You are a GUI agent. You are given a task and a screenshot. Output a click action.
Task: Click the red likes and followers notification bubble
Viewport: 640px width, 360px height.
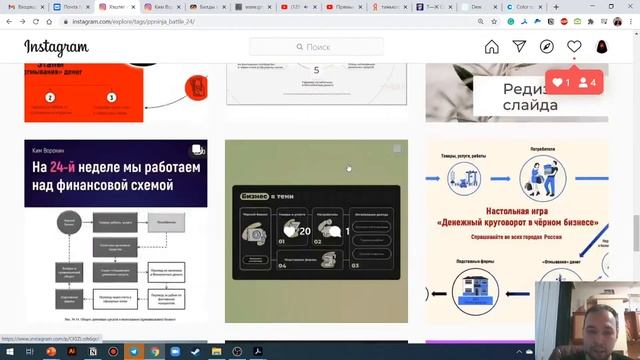[x=574, y=82]
